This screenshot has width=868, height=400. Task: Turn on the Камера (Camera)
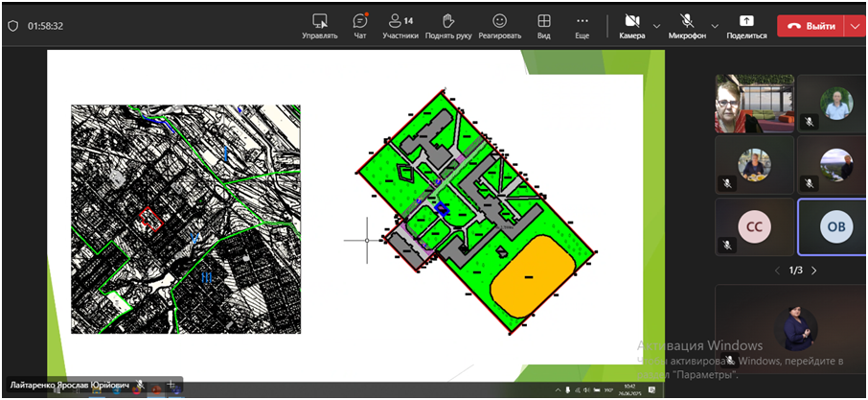point(631,26)
